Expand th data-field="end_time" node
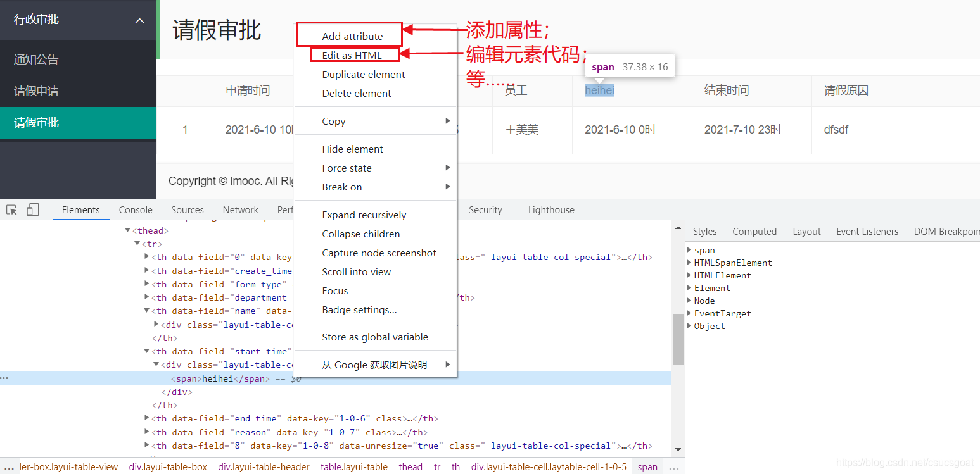Viewport: 980px width, 474px height. tap(147, 418)
